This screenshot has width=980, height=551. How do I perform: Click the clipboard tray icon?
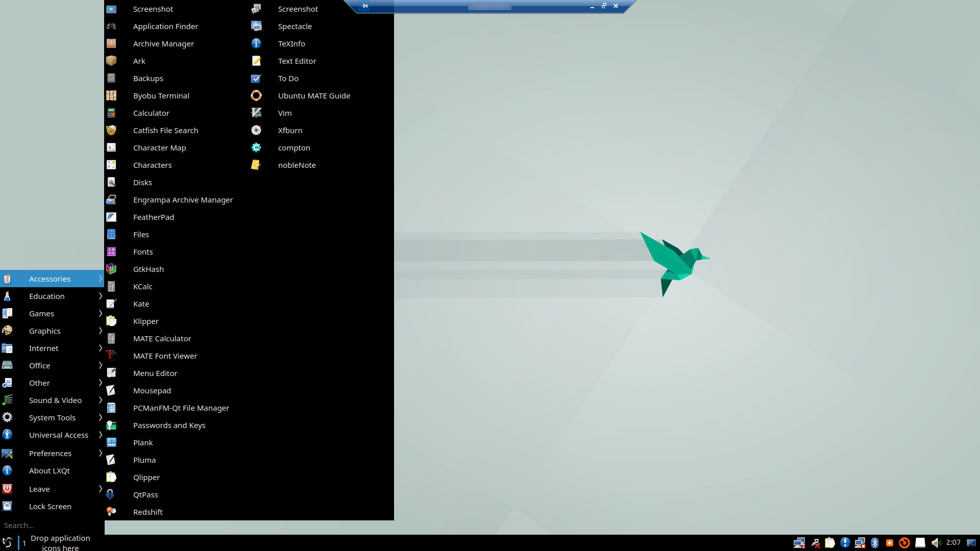[830, 543]
